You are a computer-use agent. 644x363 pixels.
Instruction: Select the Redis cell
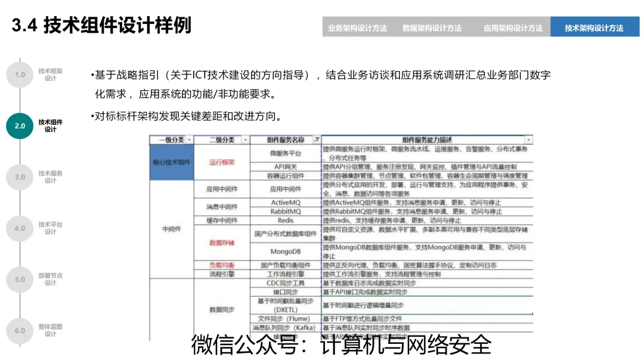(286, 220)
